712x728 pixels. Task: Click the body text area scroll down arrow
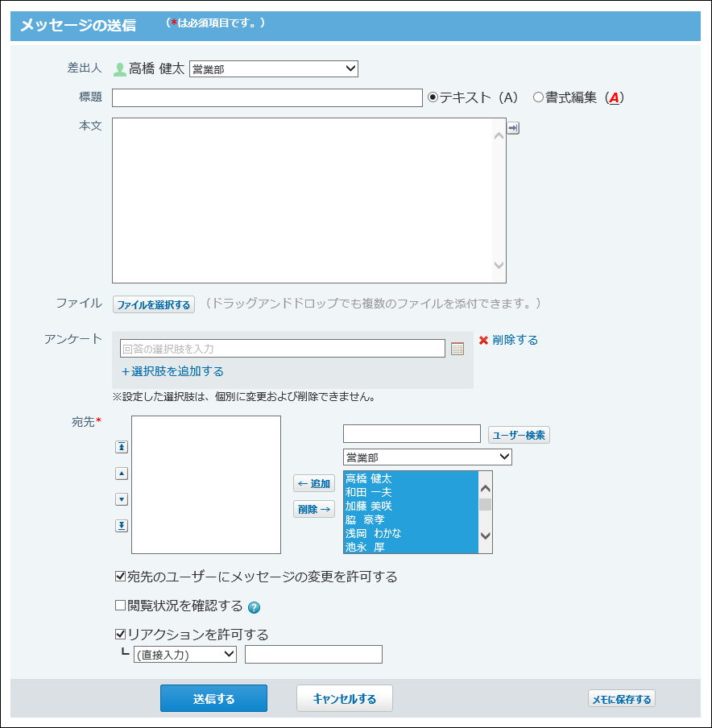coord(499,265)
